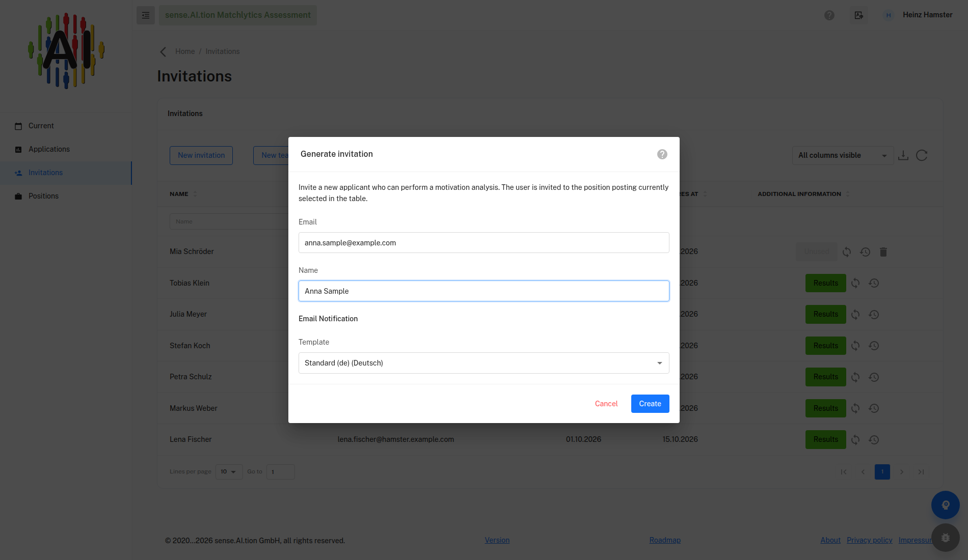Click the New invitation button
968x560 pixels.
point(201,155)
